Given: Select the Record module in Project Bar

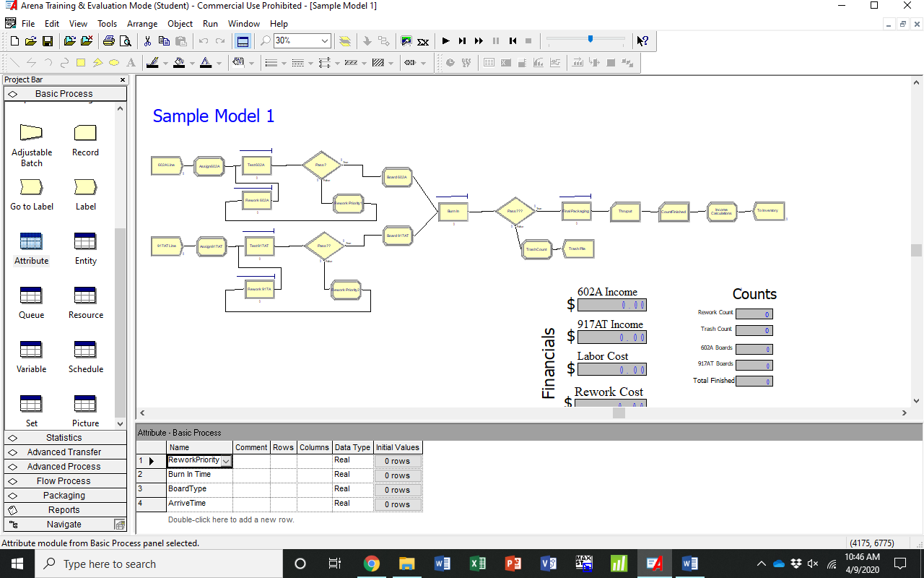Looking at the screenshot, I should click(x=85, y=132).
